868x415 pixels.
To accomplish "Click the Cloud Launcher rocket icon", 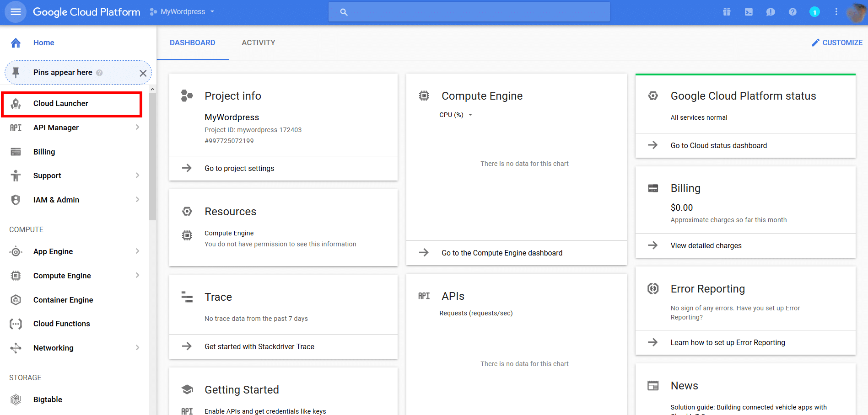I will [16, 104].
